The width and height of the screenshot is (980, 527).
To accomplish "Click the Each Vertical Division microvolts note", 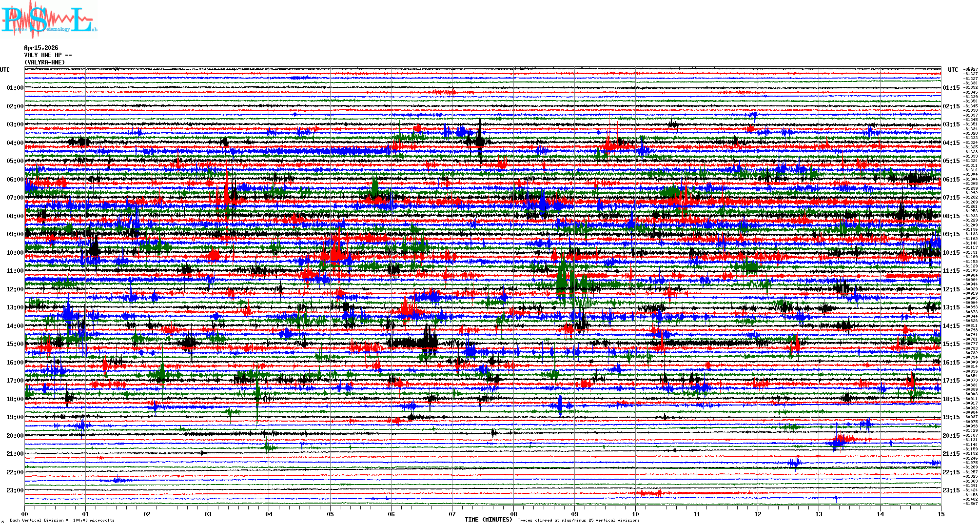I will tap(62, 520).
